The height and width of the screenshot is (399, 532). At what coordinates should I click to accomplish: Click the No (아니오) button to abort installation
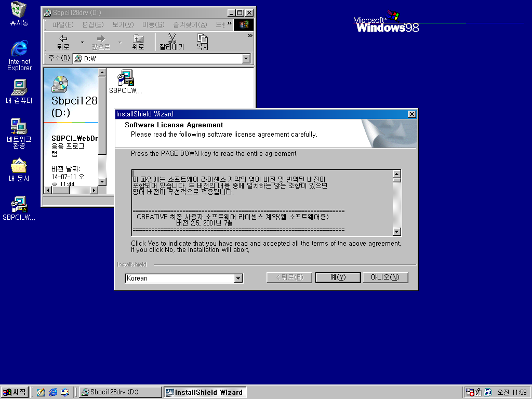click(385, 277)
